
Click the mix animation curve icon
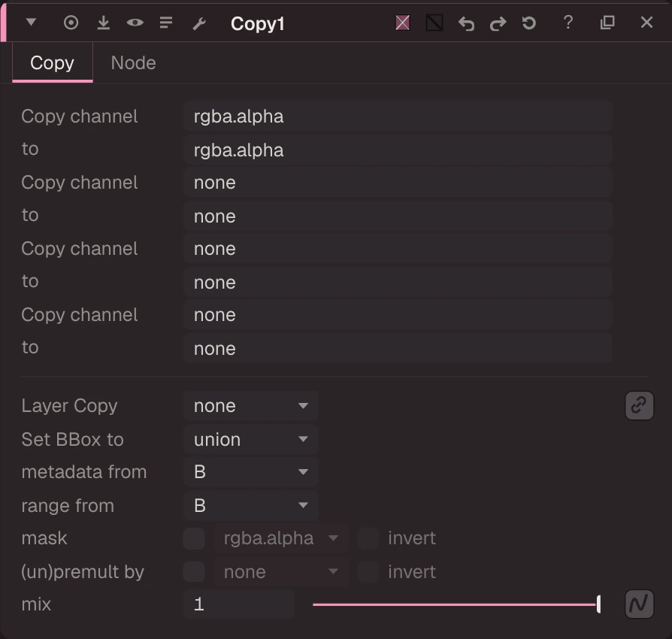click(639, 604)
